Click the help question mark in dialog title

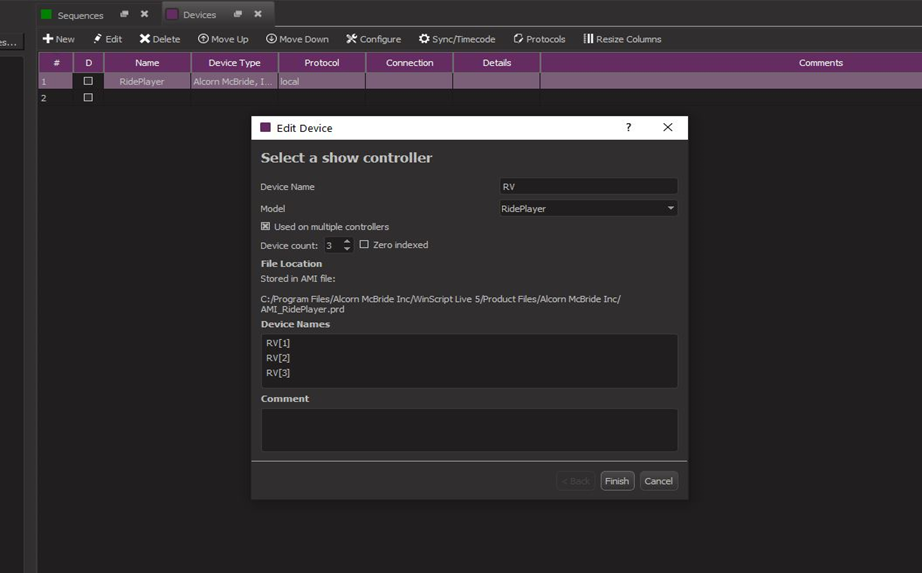point(629,127)
